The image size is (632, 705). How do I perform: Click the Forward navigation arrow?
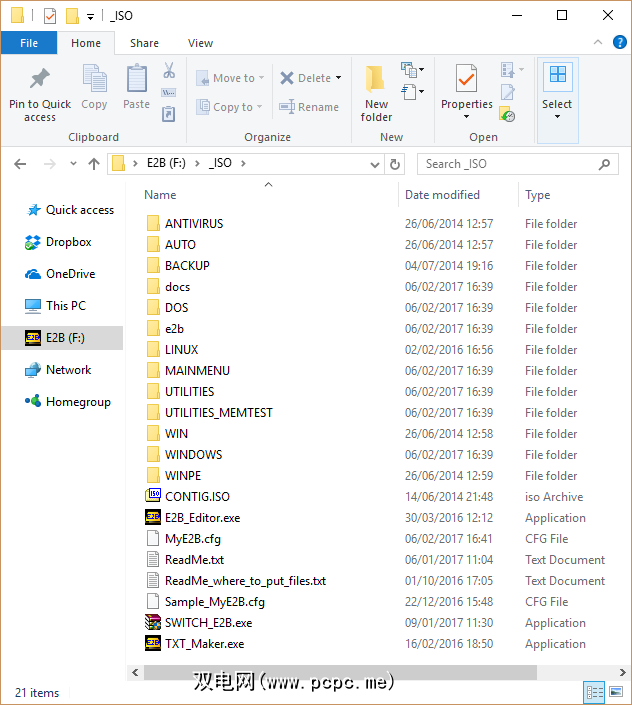pos(49,164)
